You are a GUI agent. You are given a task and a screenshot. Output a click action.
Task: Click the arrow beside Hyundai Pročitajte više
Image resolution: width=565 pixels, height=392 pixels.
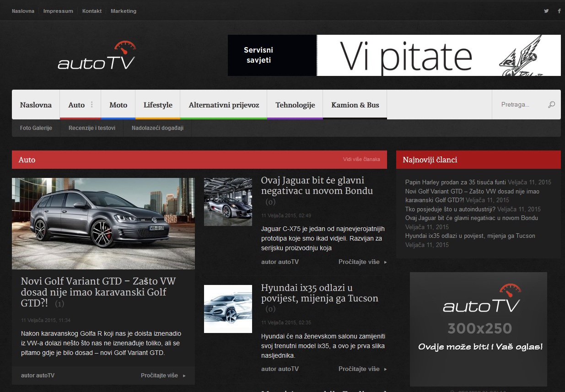click(386, 370)
